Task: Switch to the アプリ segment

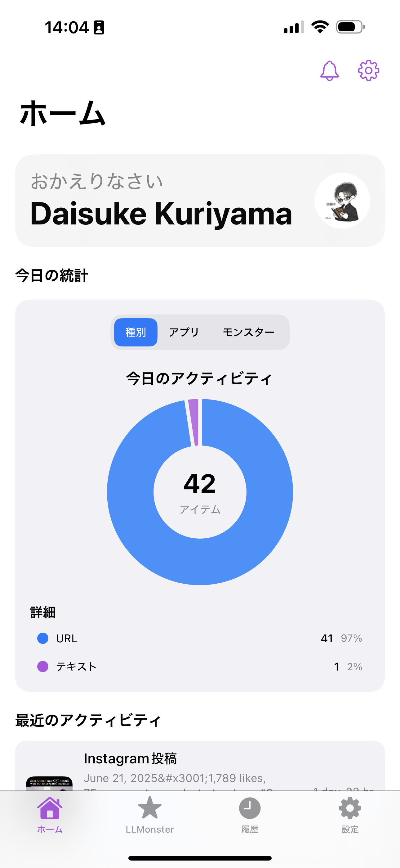Action: [x=184, y=332]
